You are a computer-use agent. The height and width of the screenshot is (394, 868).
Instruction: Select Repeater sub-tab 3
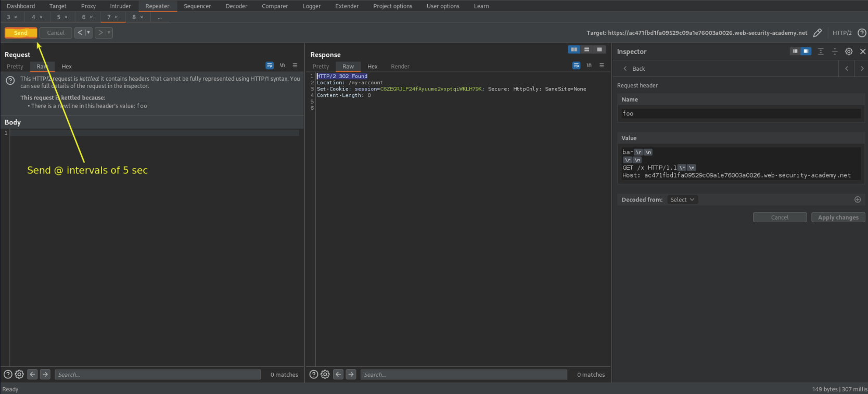tap(8, 17)
